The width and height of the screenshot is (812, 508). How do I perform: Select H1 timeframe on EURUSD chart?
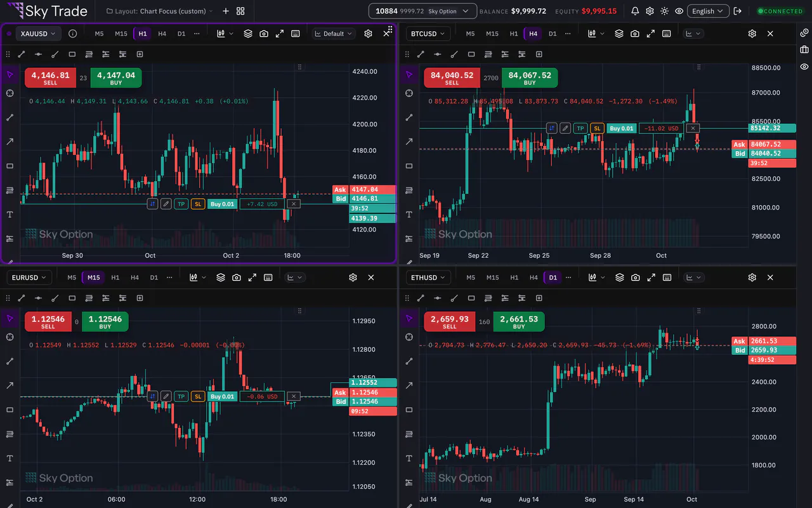115,277
